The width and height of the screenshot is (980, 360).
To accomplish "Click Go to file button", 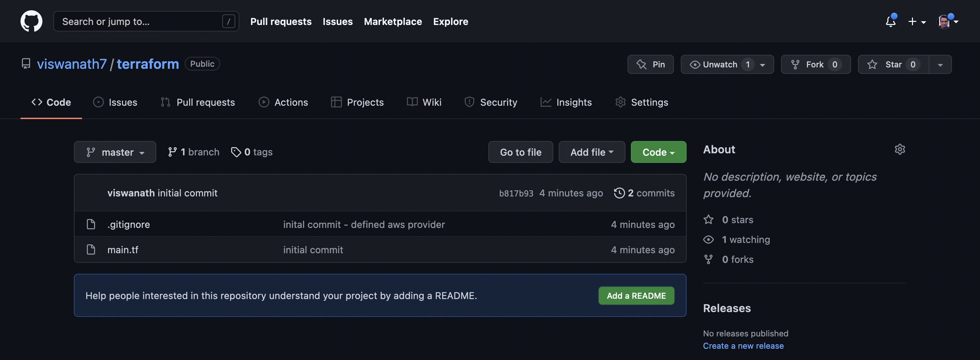I will tap(520, 152).
